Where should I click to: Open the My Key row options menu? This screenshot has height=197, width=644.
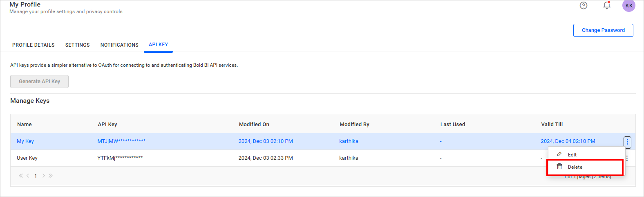627,142
